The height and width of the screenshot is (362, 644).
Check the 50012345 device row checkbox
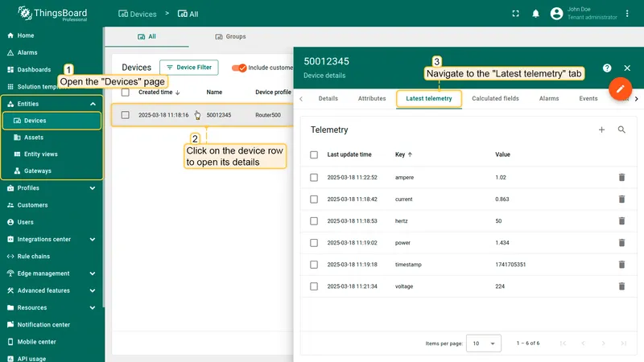pyautogui.click(x=126, y=115)
